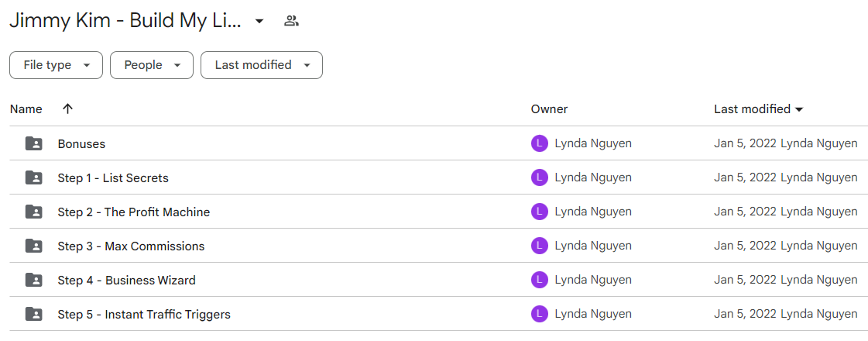868x341 pixels.
Task: Click owner avatar in the Step 5 row
Action: (x=539, y=315)
